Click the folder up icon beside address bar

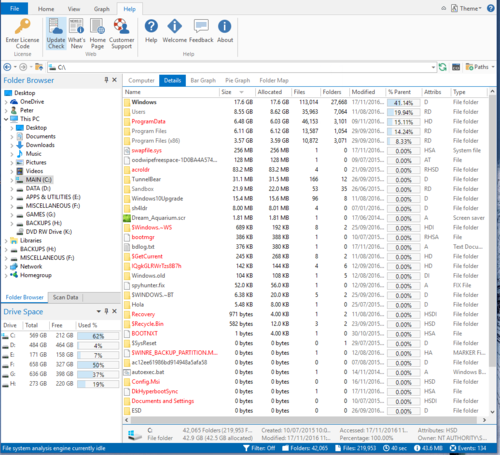(x=39, y=67)
